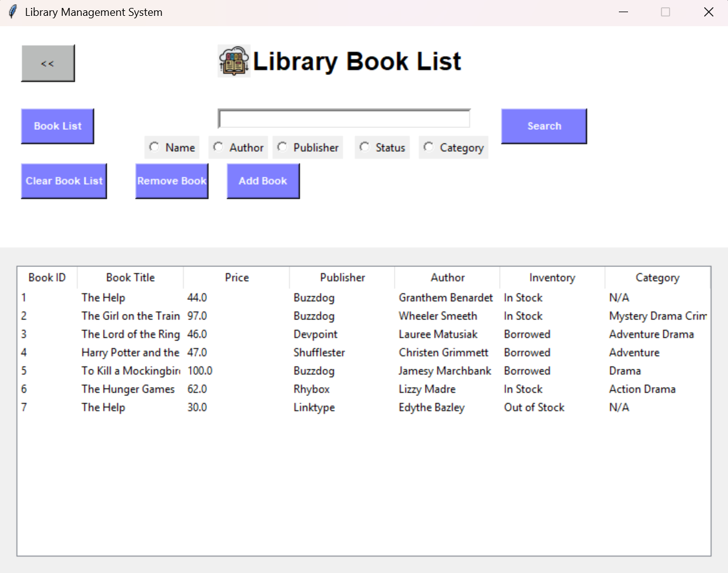Select The Hunger Games row

(x=364, y=389)
